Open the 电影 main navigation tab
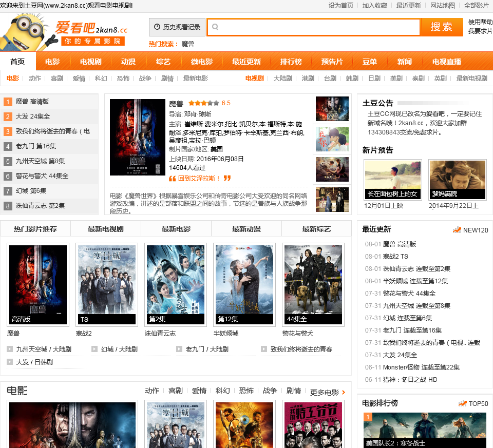The height and width of the screenshot is (448, 493). click(52, 61)
